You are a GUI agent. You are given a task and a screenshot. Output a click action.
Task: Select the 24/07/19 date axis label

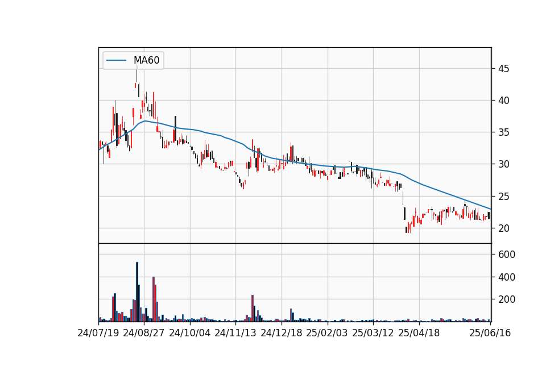(98, 333)
